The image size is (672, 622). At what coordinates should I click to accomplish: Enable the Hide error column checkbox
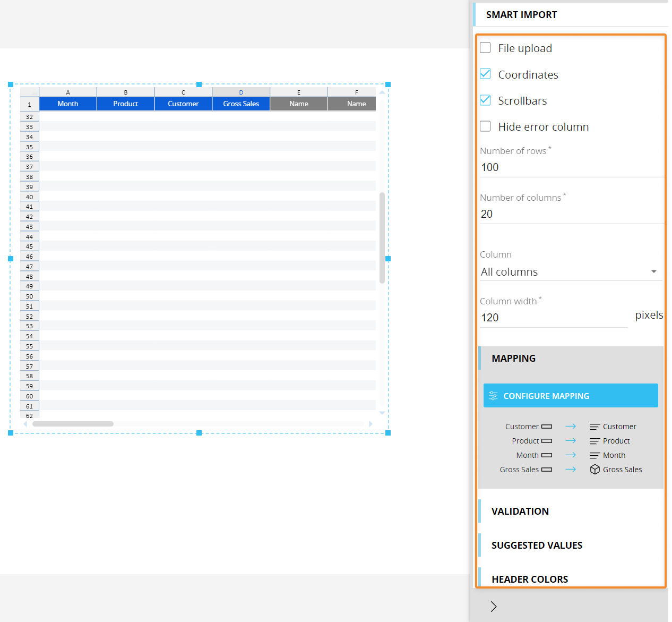(x=485, y=126)
